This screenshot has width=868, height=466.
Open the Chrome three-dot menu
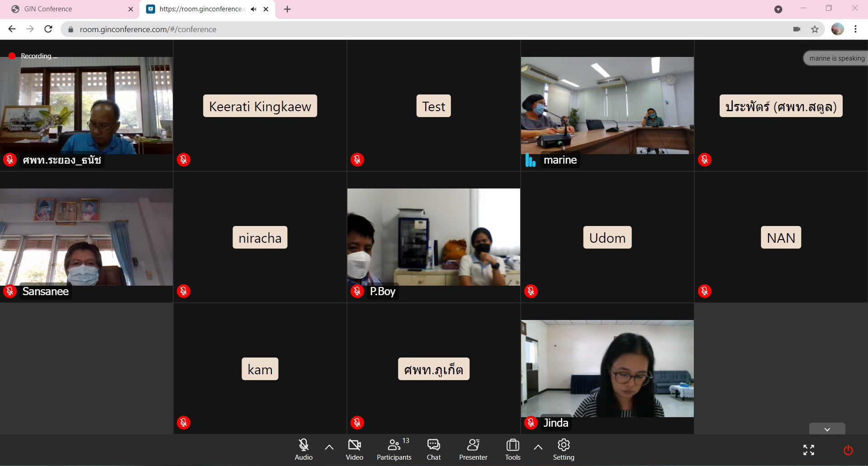coord(855,29)
